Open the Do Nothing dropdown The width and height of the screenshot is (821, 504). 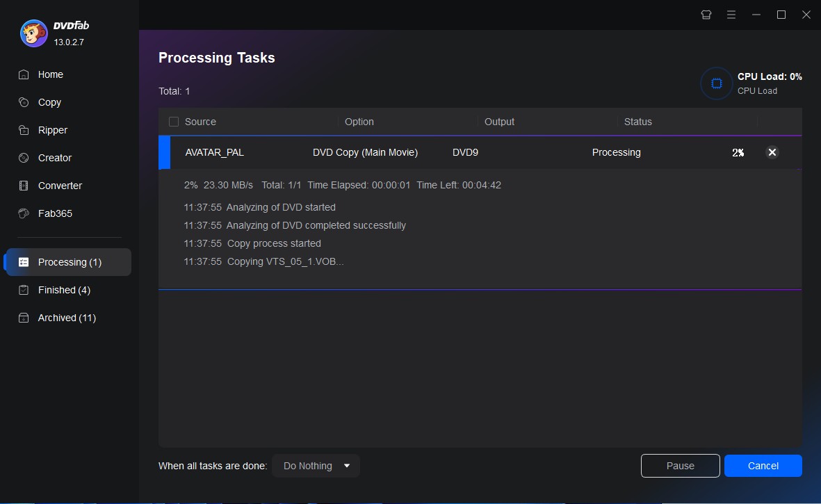316,466
